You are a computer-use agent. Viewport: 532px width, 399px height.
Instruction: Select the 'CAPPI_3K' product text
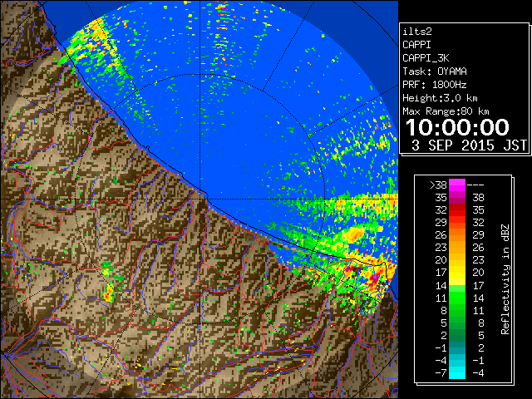click(426, 58)
